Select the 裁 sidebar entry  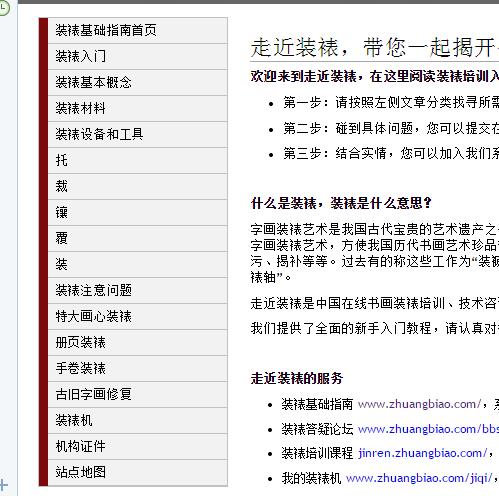pyautogui.click(x=138, y=186)
